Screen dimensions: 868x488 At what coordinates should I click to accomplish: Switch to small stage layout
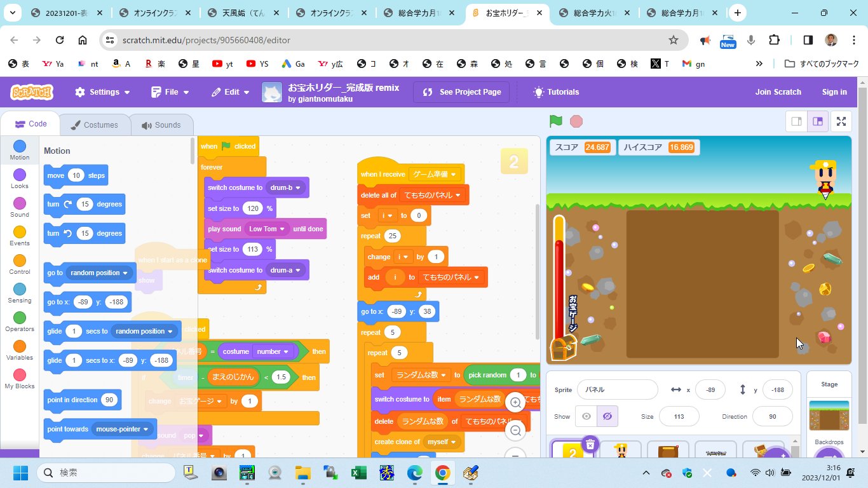[796, 121]
